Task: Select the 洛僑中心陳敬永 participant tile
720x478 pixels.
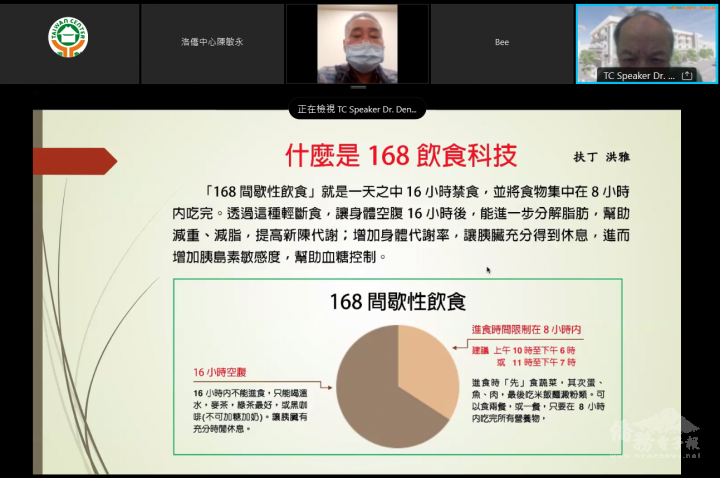Action: tap(213, 43)
